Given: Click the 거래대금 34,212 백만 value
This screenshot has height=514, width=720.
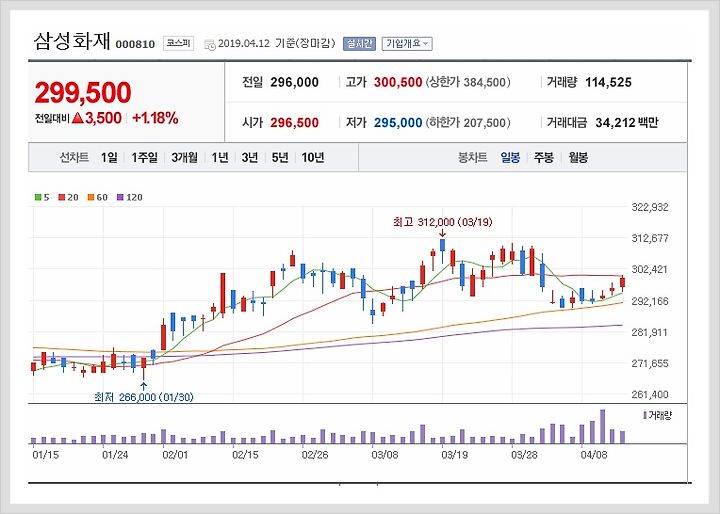Looking at the screenshot, I should click(627, 123).
